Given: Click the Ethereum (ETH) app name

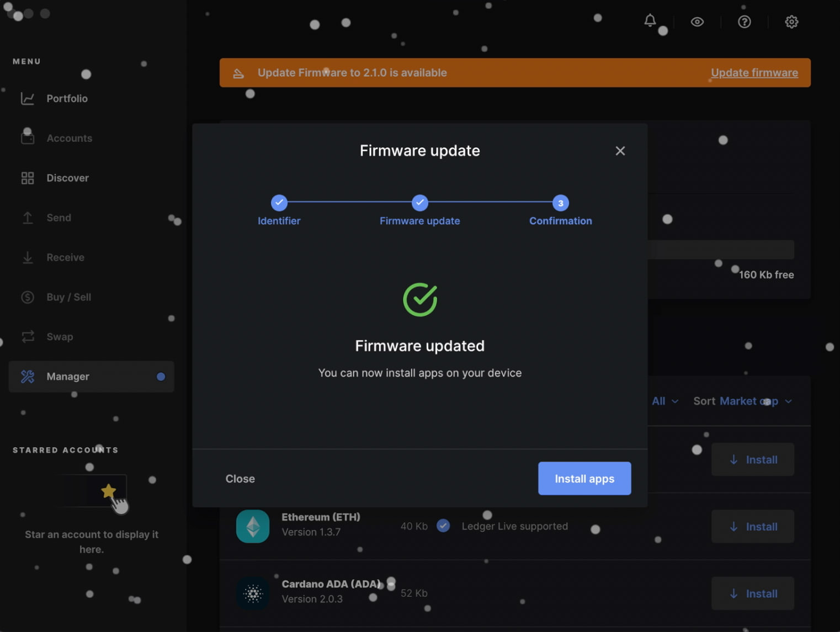Looking at the screenshot, I should click(321, 517).
